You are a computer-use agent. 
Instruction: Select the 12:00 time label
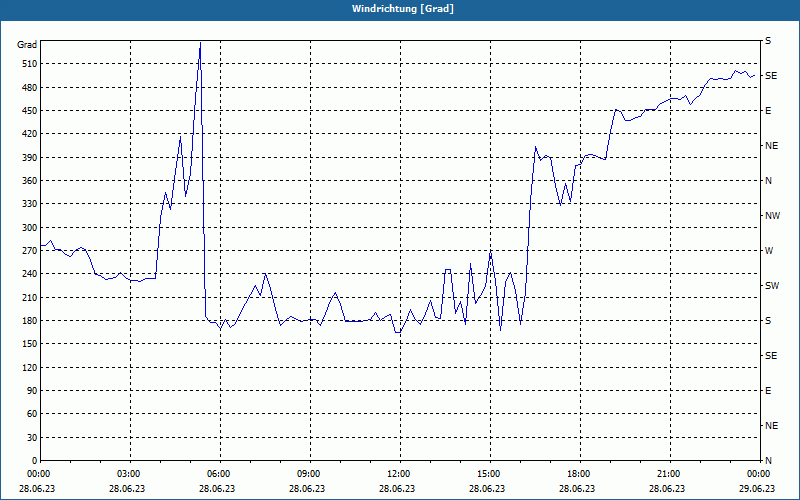(x=401, y=474)
